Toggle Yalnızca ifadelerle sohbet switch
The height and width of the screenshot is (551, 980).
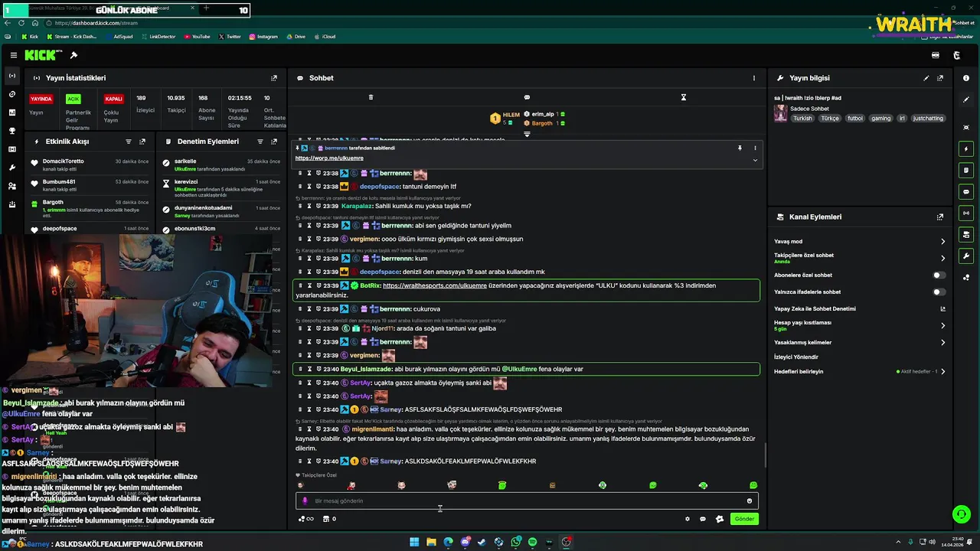pyautogui.click(x=938, y=292)
